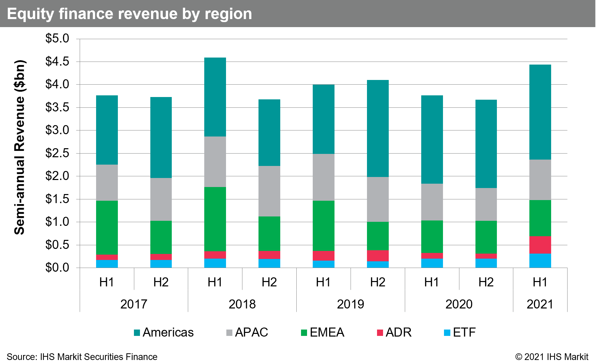Click the 'Semi-annual Revenue ($bn)' axis title
This screenshot has height=364, width=596.
(x=19, y=147)
